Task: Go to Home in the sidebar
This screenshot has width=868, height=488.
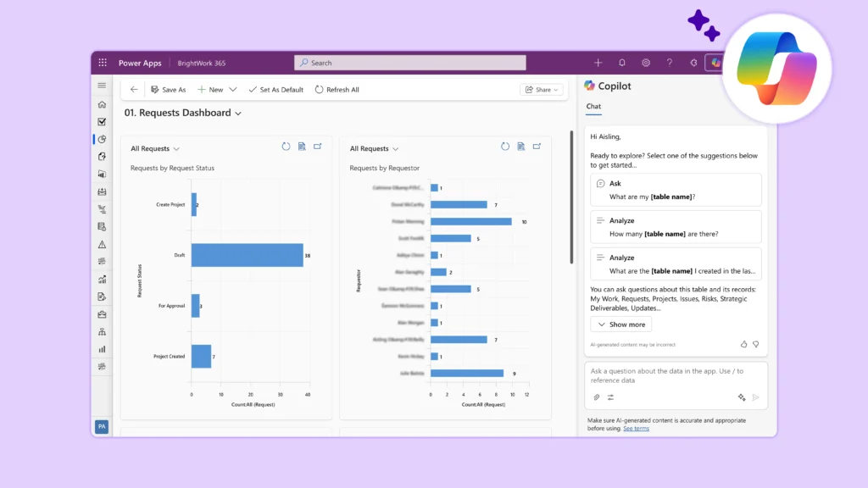Action: coord(102,104)
